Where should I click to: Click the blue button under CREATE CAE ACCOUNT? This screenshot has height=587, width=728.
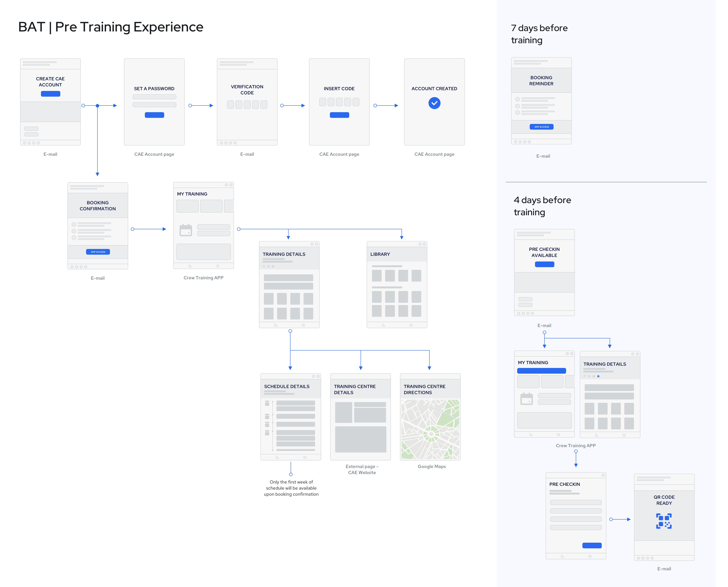50,94
